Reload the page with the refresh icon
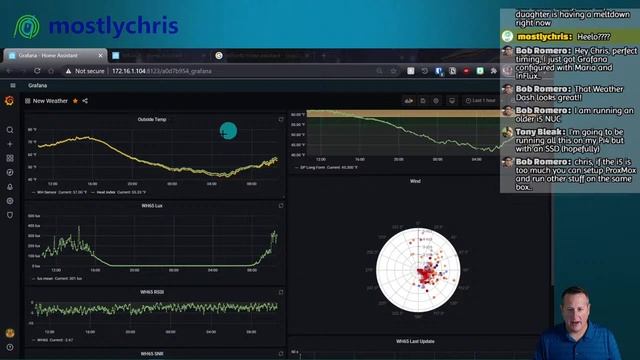 coord(37,71)
